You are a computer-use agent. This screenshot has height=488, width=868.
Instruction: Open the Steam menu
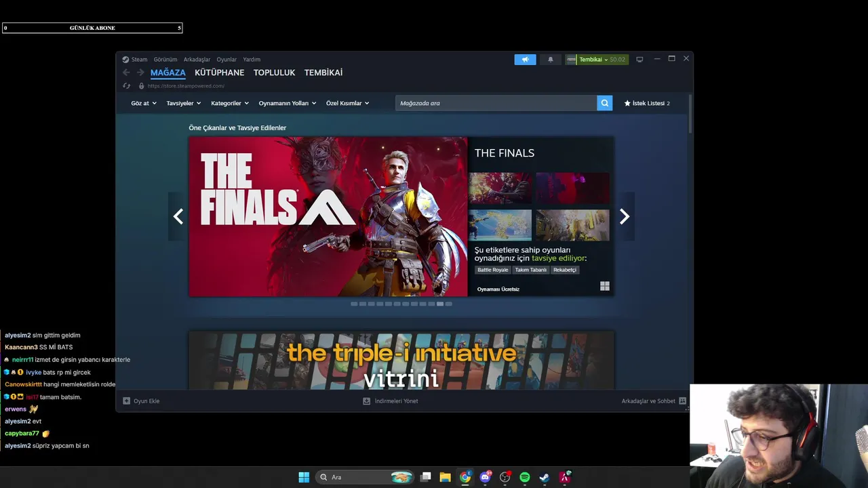pos(139,60)
